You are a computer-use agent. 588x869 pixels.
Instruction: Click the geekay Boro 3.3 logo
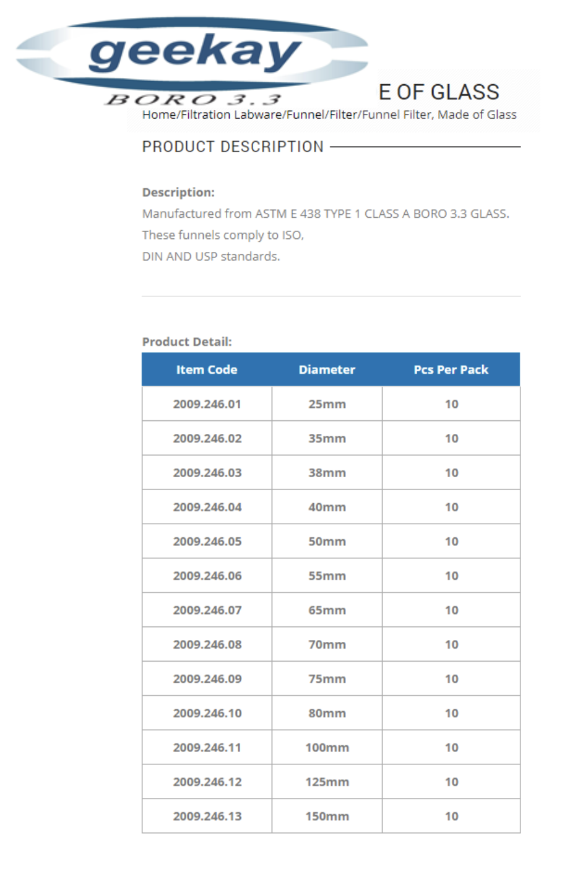click(x=192, y=62)
